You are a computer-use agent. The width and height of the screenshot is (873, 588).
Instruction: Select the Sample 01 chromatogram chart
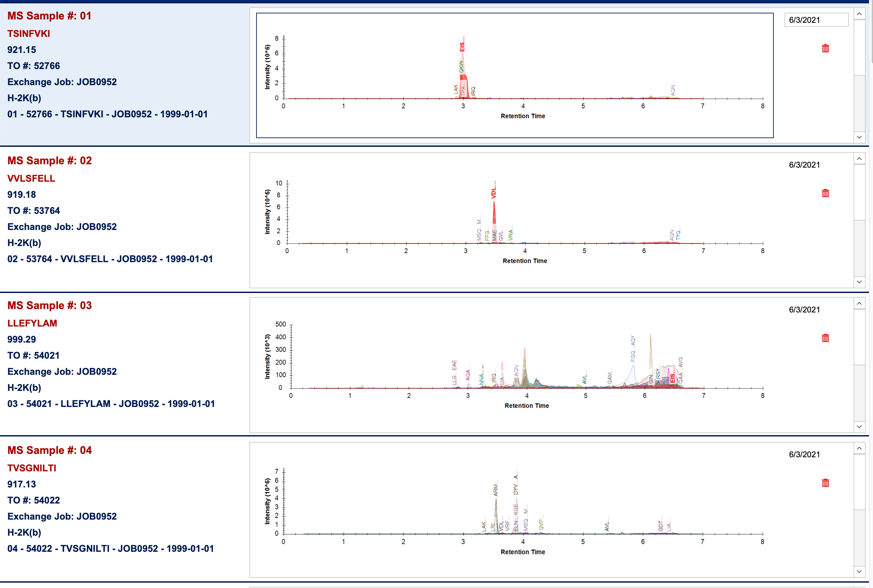click(x=514, y=75)
